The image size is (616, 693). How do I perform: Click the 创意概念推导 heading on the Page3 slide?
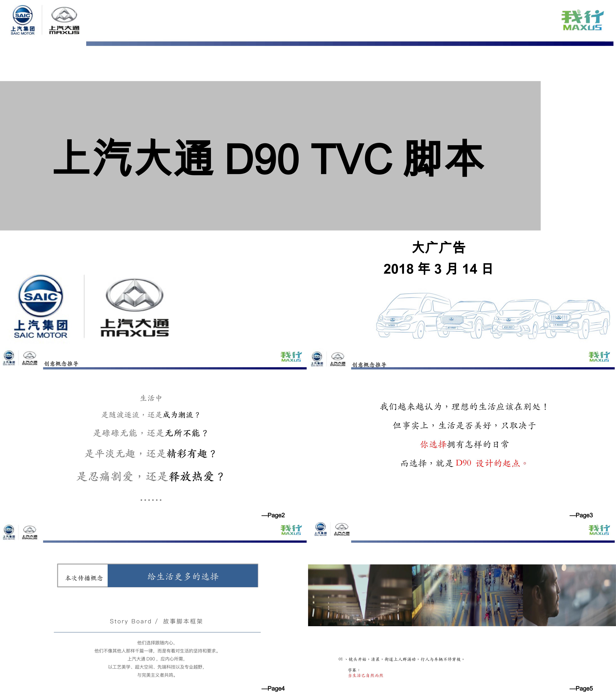[x=370, y=365]
